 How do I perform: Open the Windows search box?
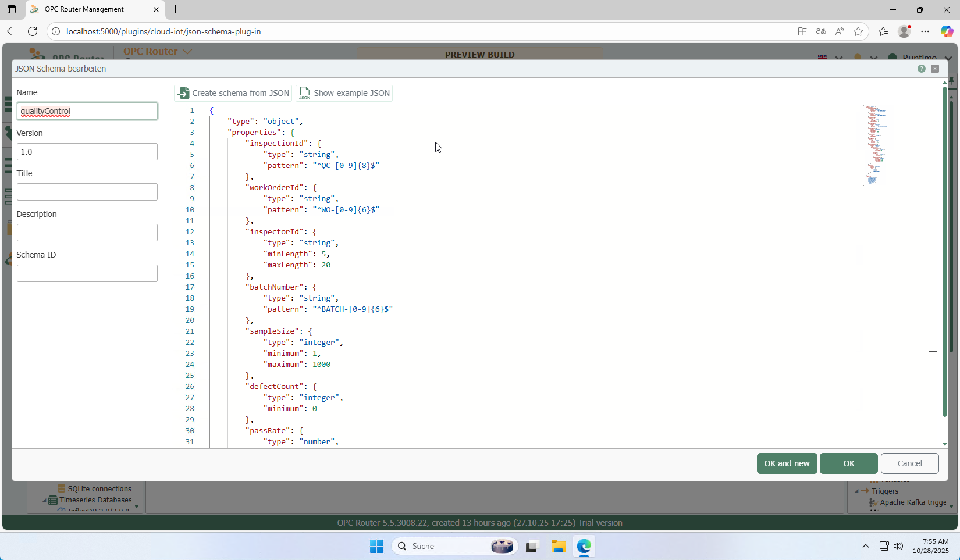coord(454,546)
